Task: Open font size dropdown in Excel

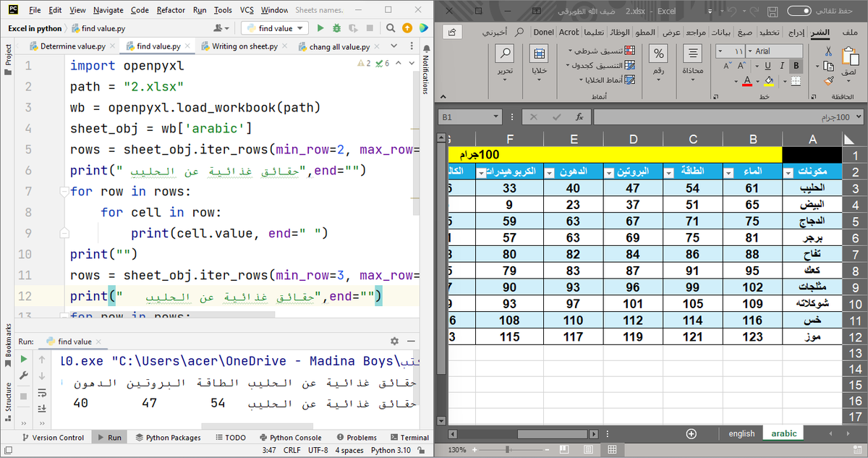Action: coord(720,51)
